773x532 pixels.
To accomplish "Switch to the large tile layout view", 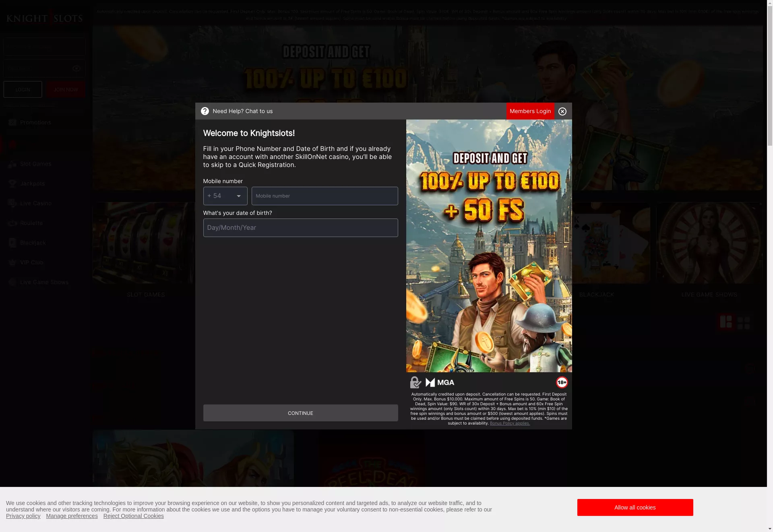I will pyautogui.click(x=725, y=322).
